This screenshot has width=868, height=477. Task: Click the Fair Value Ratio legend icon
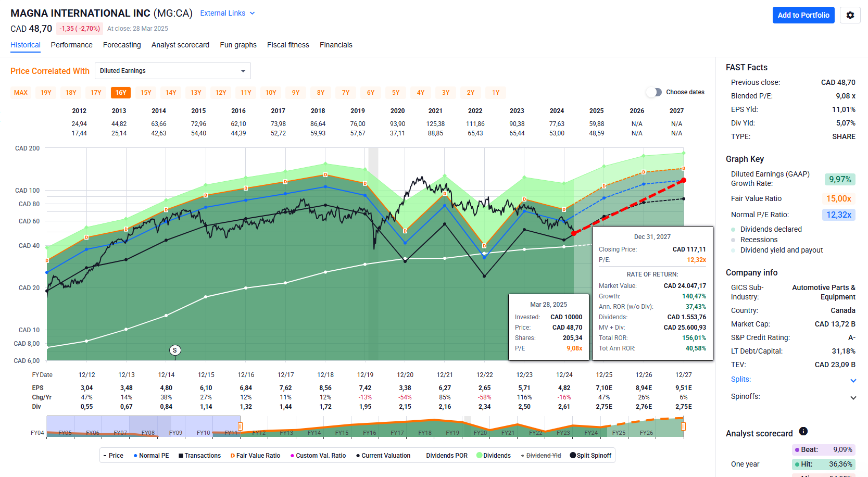point(233,456)
